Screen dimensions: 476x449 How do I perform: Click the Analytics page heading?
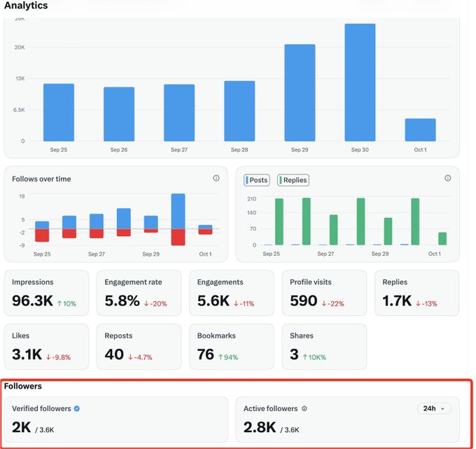[26, 6]
